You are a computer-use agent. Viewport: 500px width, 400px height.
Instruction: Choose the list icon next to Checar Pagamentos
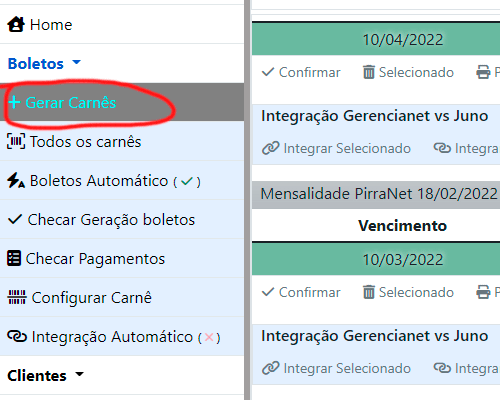coord(14,259)
